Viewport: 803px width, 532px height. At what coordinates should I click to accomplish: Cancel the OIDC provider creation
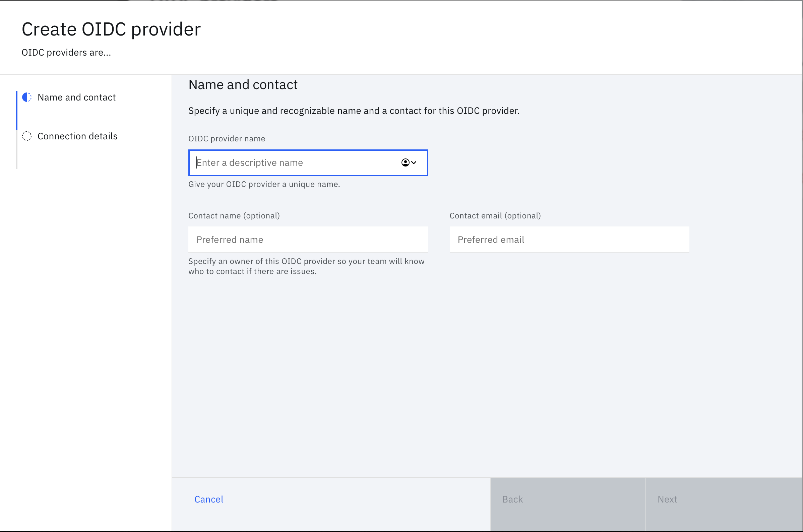[x=209, y=499]
